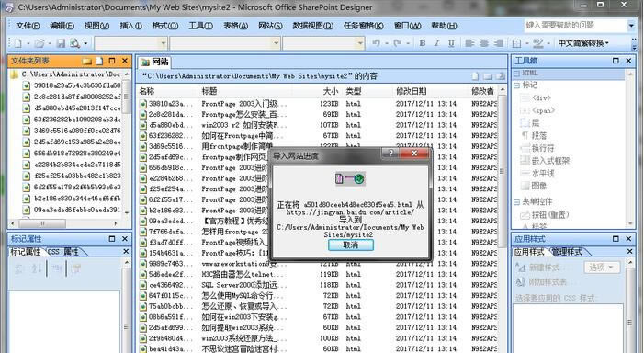Click the New document toolbar icon

point(17,43)
